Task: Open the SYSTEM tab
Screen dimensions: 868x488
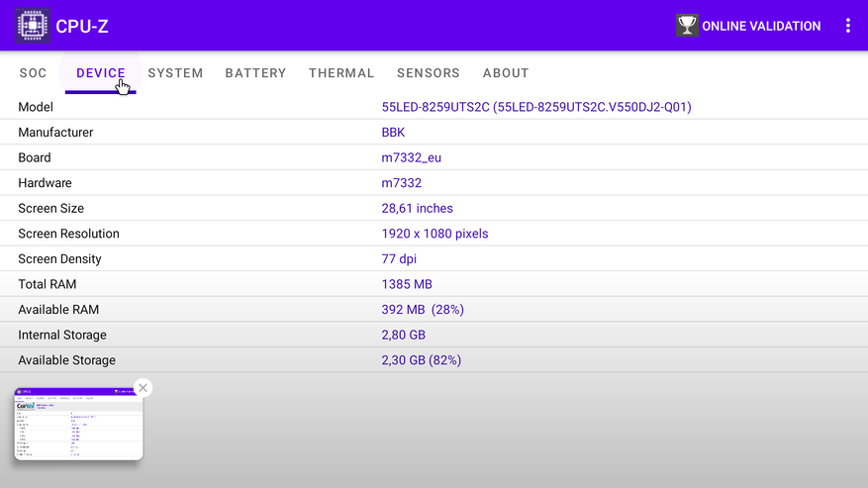Action: coord(175,73)
